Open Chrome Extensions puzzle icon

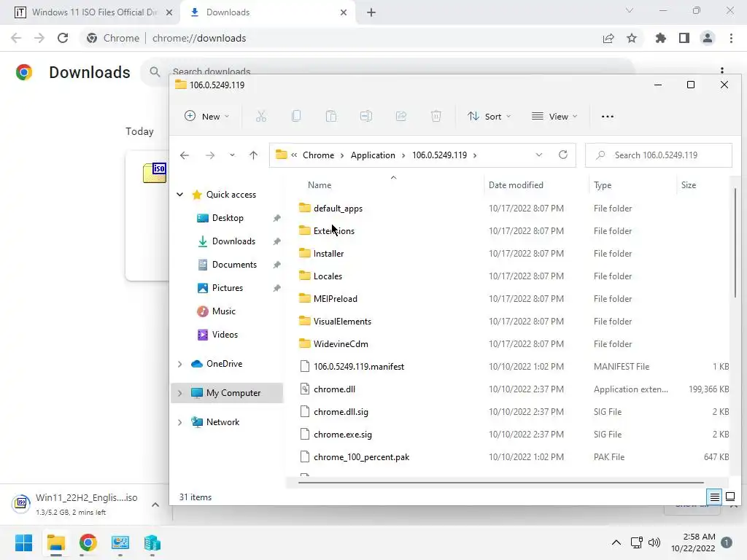tap(661, 38)
